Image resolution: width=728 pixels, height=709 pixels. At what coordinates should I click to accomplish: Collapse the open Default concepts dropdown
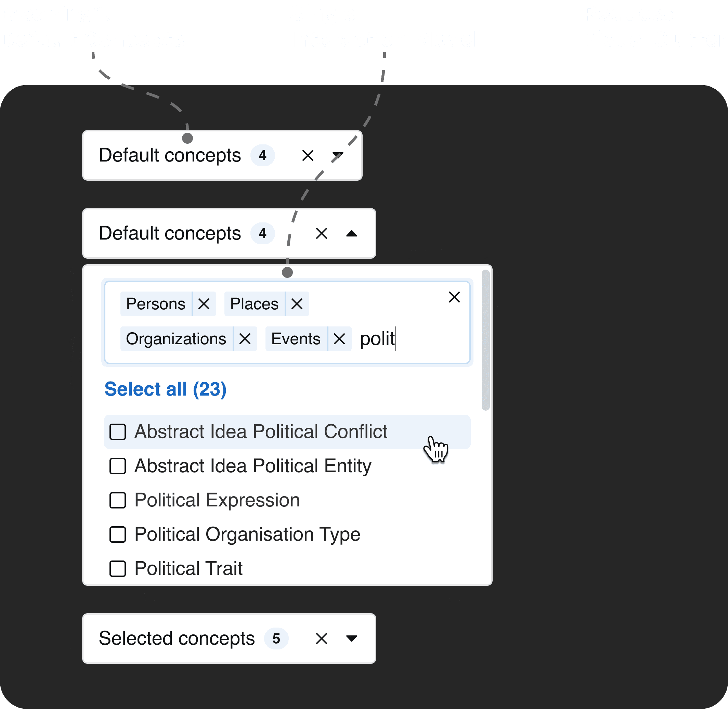[x=352, y=233]
